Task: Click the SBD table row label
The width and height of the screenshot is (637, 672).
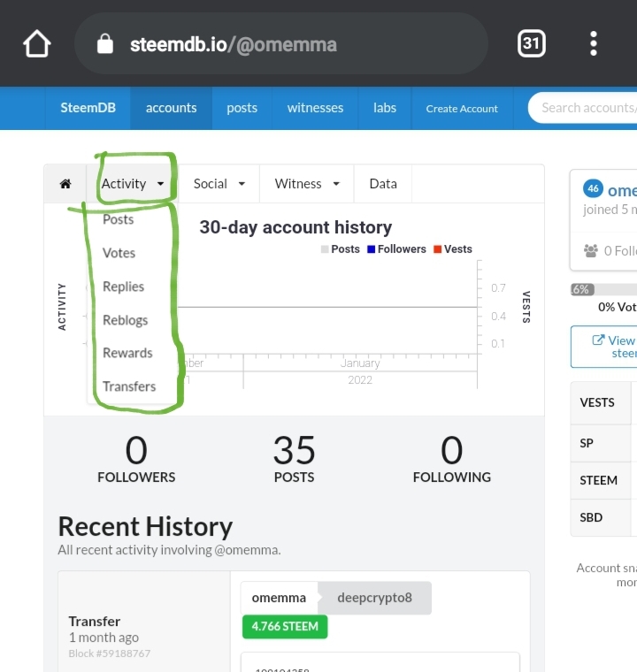Action: [x=591, y=518]
